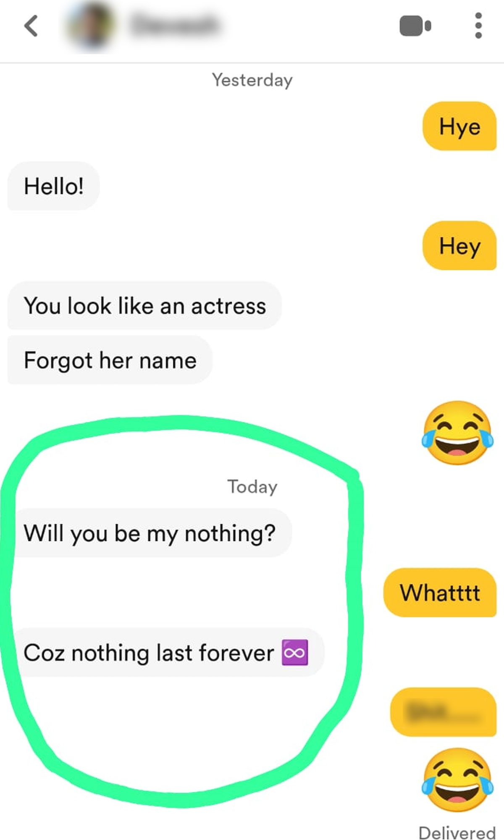The height and width of the screenshot is (840, 504).
Task: Open the three-dot overflow menu
Action: 478,26
